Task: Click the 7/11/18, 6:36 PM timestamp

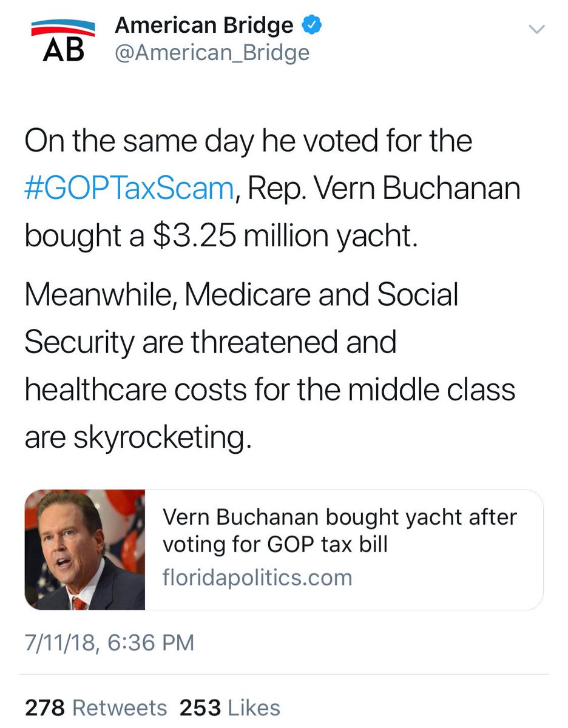Action: coord(109,642)
